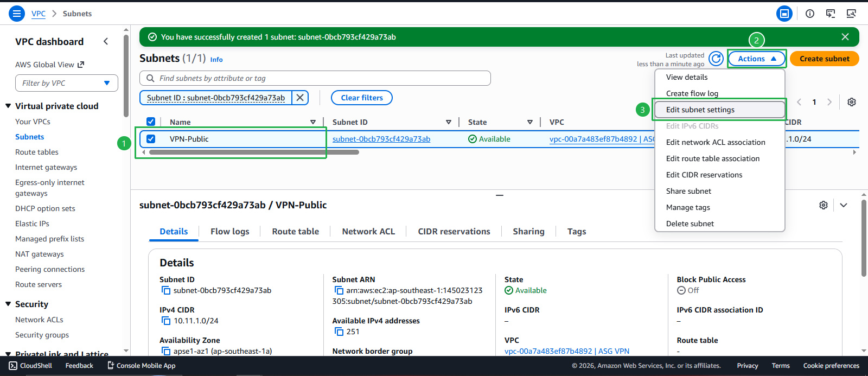Viewport: 868px width, 376px height.
Task: Click the subnet table horizontal scrollbar
Action: [254, 152]
